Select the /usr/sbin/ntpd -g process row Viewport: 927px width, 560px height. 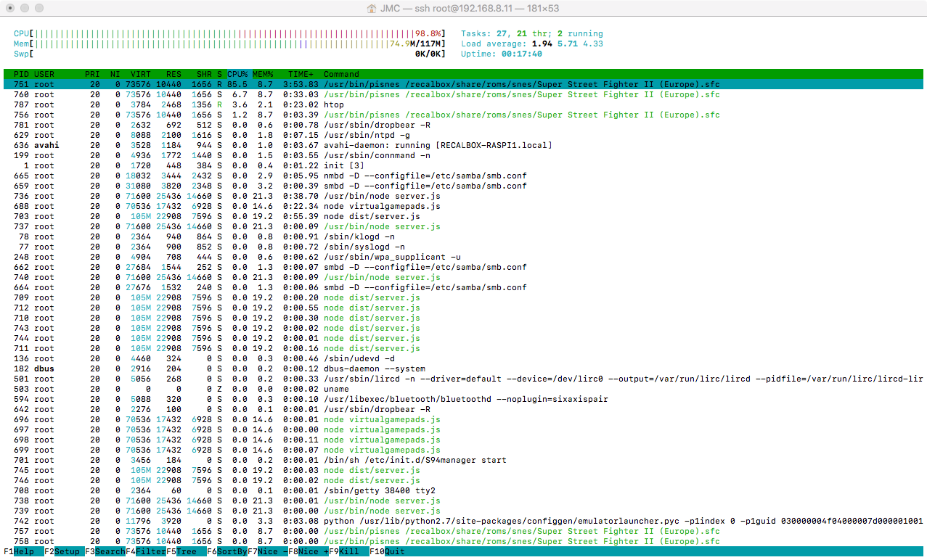[x=463, y=135]
